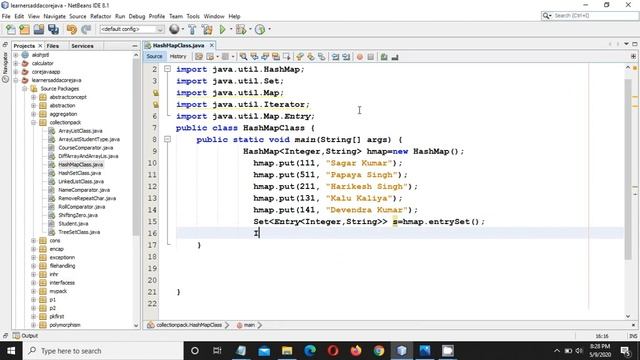The height and width of the screenshot is (360, 640).
Task: Collapse the collectionpack package
Action: (x=33, y=122)
